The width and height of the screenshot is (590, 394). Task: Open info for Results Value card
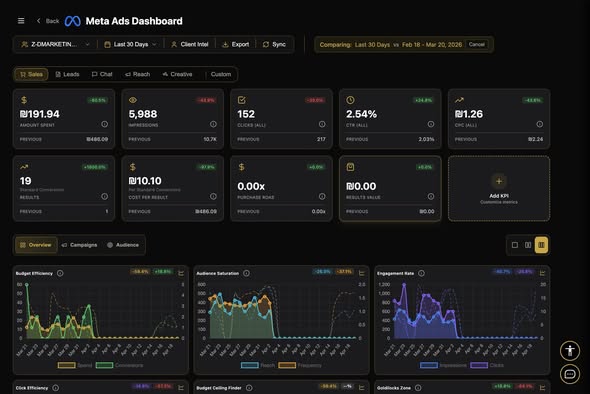[x=431, y=196]
